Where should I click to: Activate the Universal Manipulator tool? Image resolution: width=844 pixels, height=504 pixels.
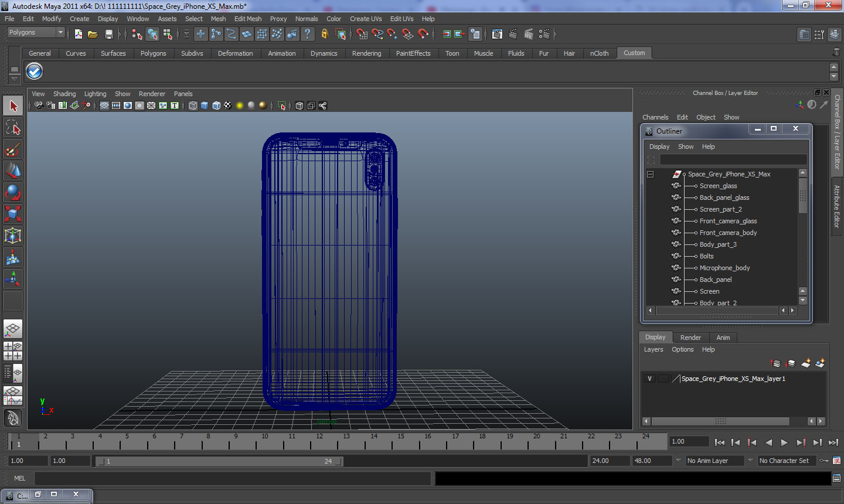[13, 236]
